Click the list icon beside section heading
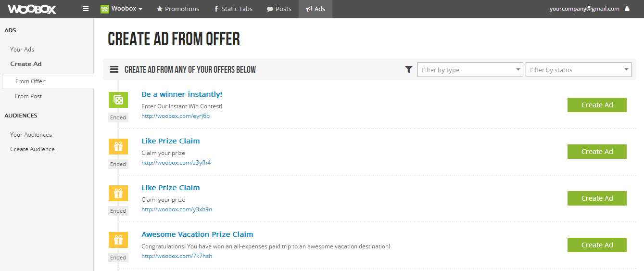Viewport: 644px width, 271px height. [114, 69]
